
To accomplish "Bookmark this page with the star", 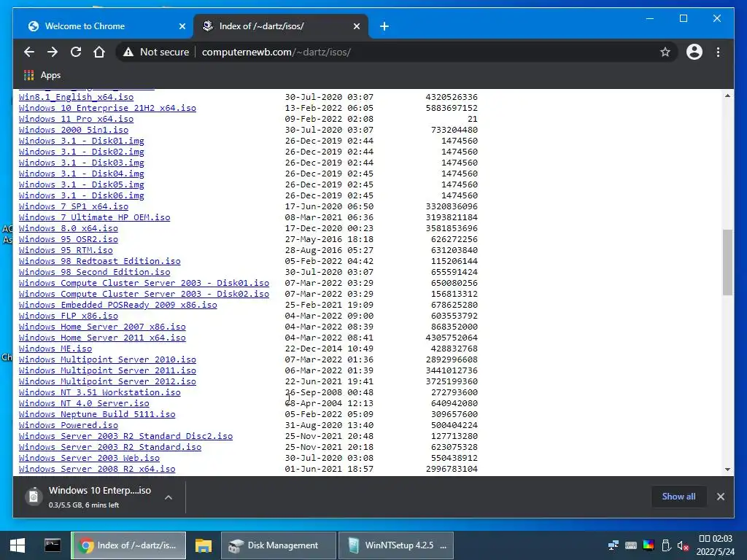I will [665, 52].
